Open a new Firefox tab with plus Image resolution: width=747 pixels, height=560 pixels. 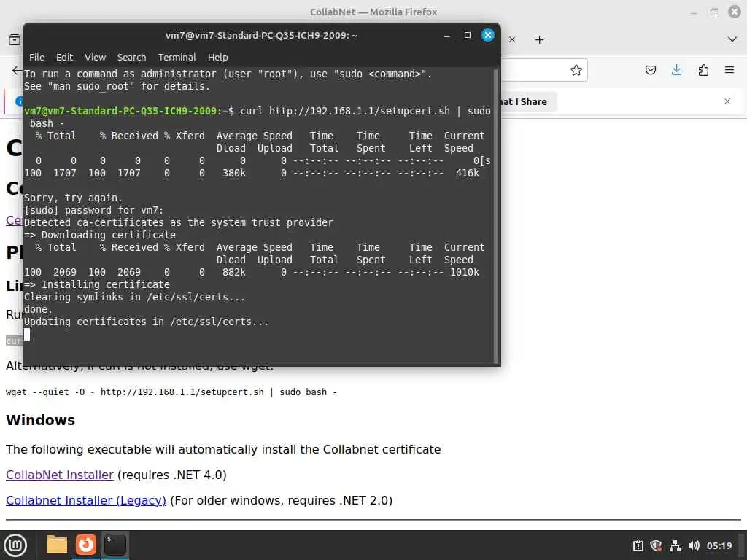click(x=539, y=39)
